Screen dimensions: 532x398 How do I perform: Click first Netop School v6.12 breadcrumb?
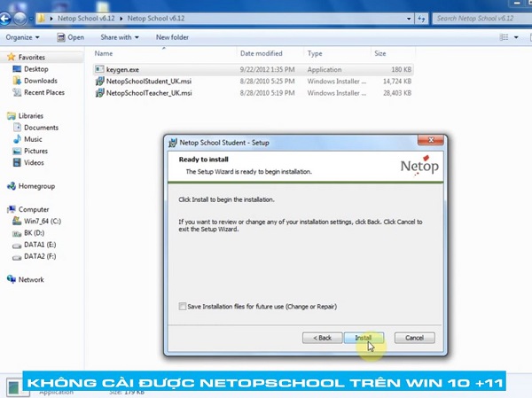[86, 19]
